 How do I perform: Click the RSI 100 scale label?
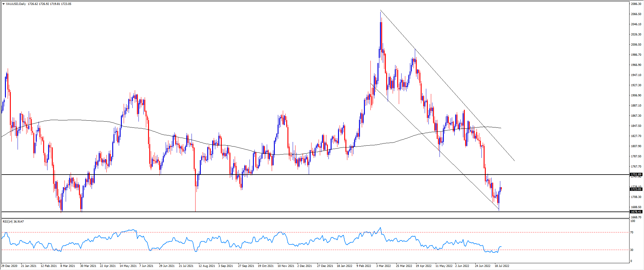[x=633, y=221]
